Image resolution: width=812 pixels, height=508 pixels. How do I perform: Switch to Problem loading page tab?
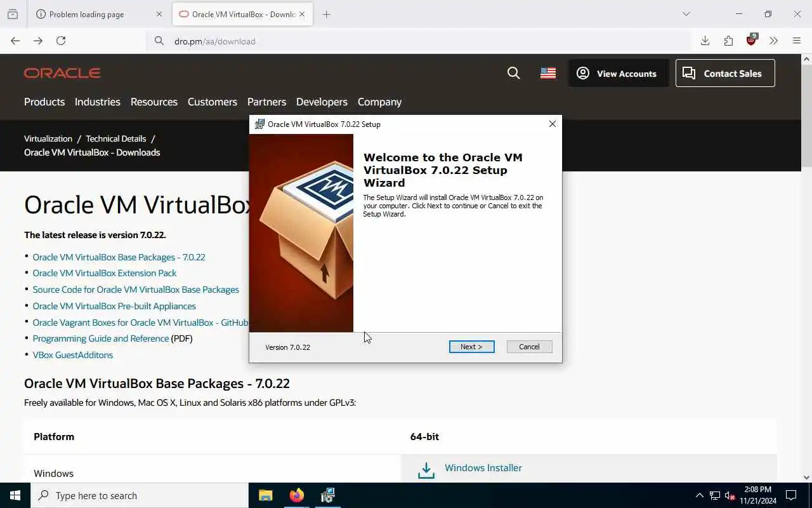pyautogui.click(x=100, y=14)
